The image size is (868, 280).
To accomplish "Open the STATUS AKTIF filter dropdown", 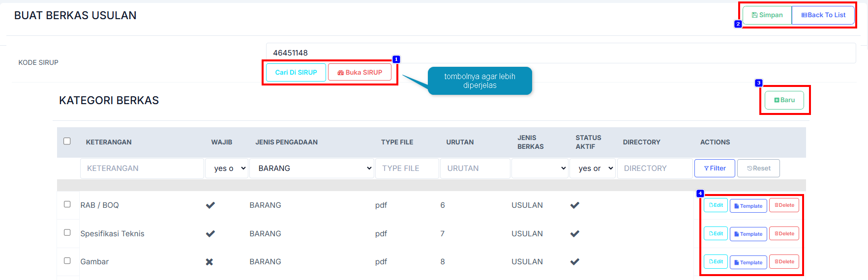I will 593,168.
